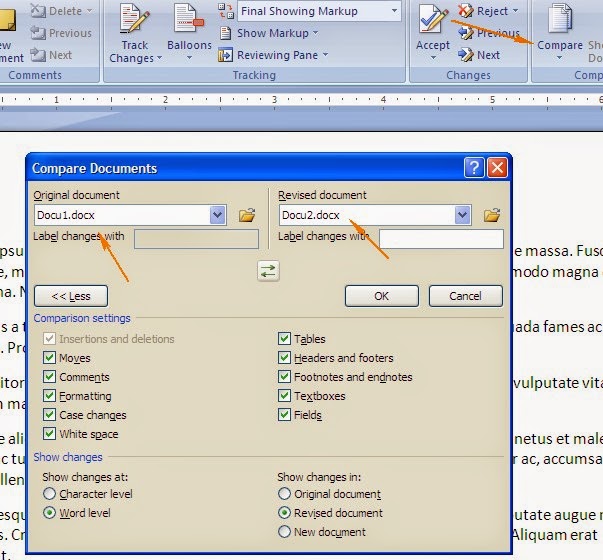Browse for original document folder icon
Screen dimensions: 603x560
[x=247, y=215]
